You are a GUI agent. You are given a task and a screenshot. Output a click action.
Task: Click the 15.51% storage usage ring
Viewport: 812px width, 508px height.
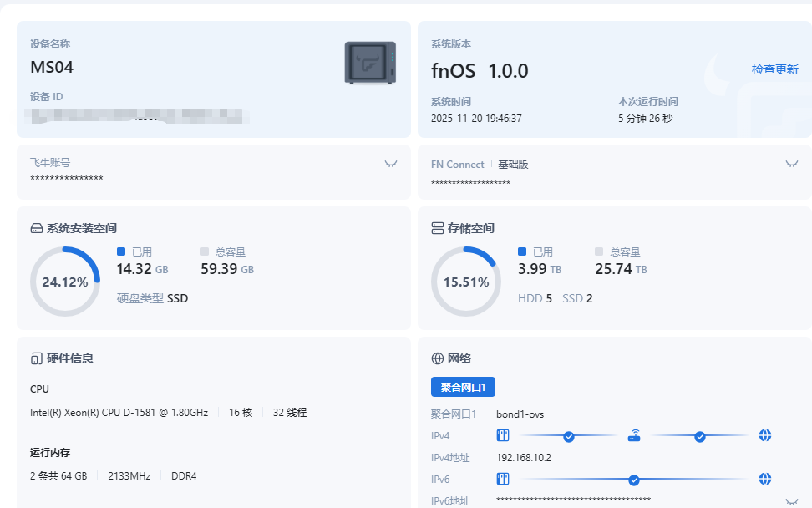click(x=466, y=282)
